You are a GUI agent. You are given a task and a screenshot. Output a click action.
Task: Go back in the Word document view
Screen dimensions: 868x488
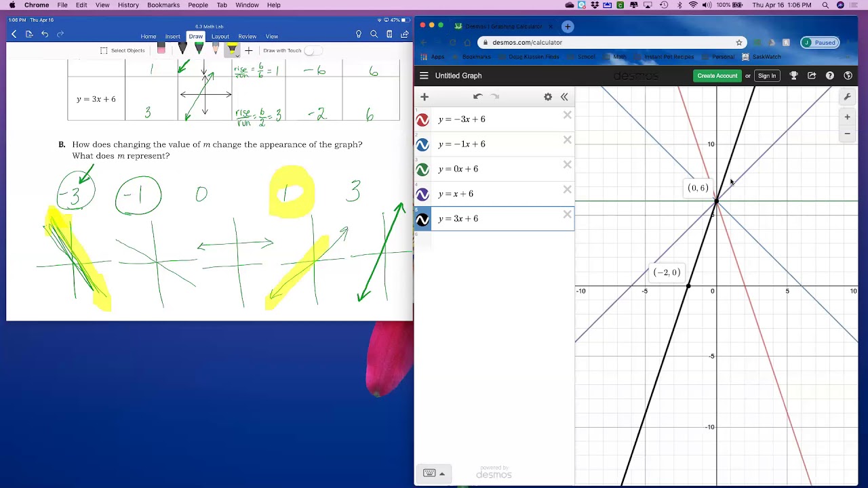tap(14, 34)
